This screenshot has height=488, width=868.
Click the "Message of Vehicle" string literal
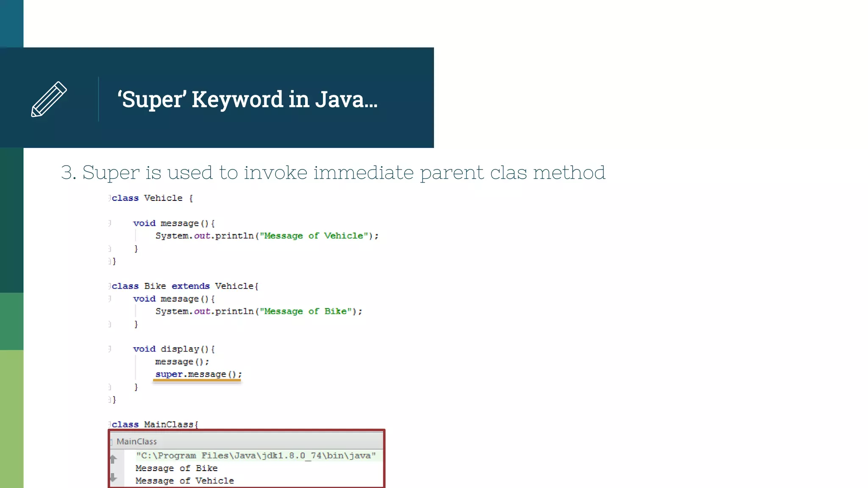(313, 236)
